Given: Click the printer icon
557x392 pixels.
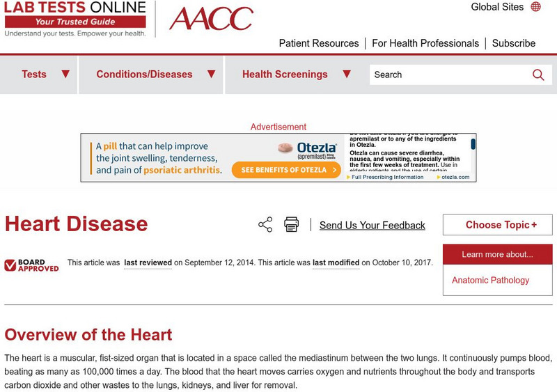Looking at the screenshot, I should [291, 224].
